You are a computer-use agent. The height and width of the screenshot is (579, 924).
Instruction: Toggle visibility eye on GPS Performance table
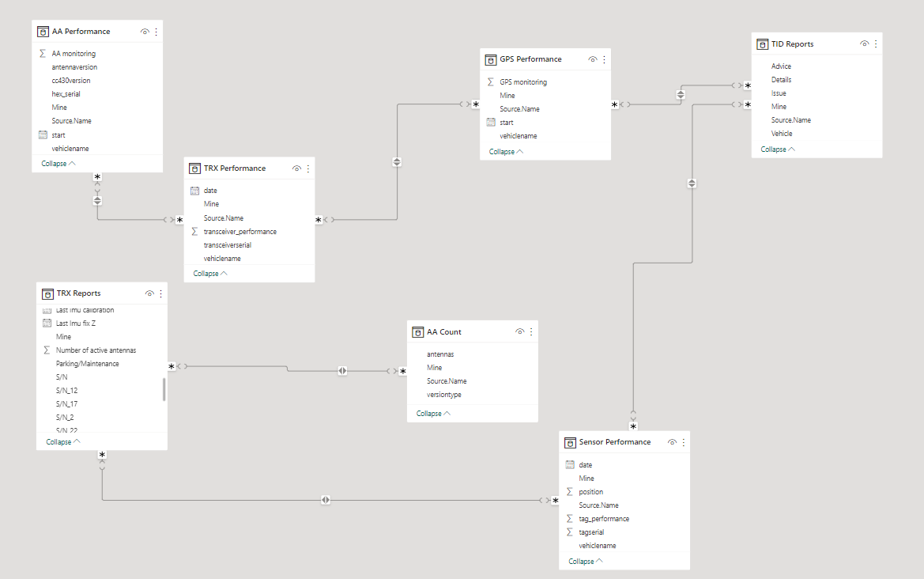pyautogui.click(x=593, y=59)
